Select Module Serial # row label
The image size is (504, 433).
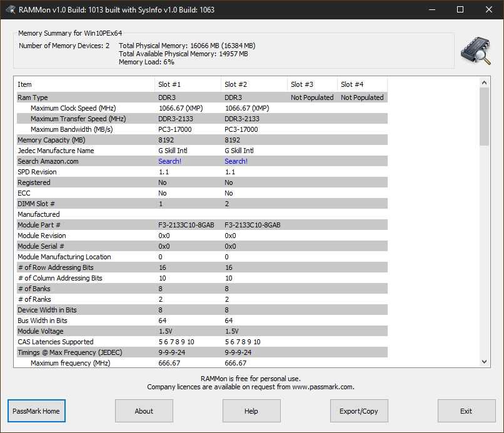[41, 246]
